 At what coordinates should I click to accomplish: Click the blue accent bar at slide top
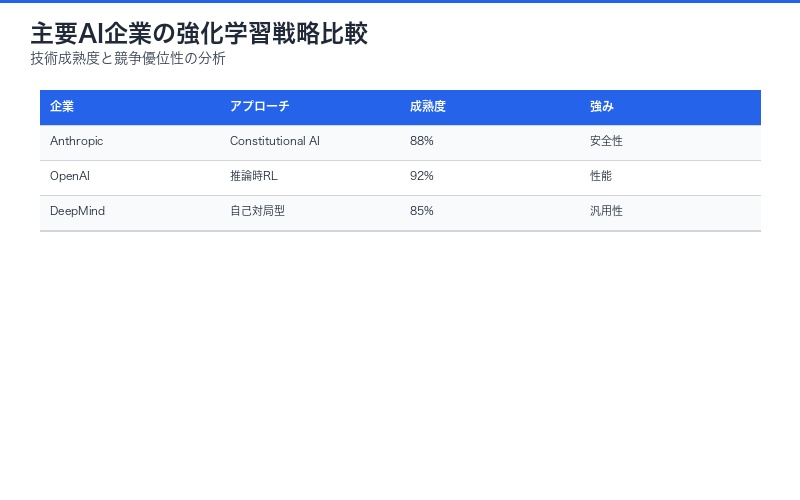400,1
